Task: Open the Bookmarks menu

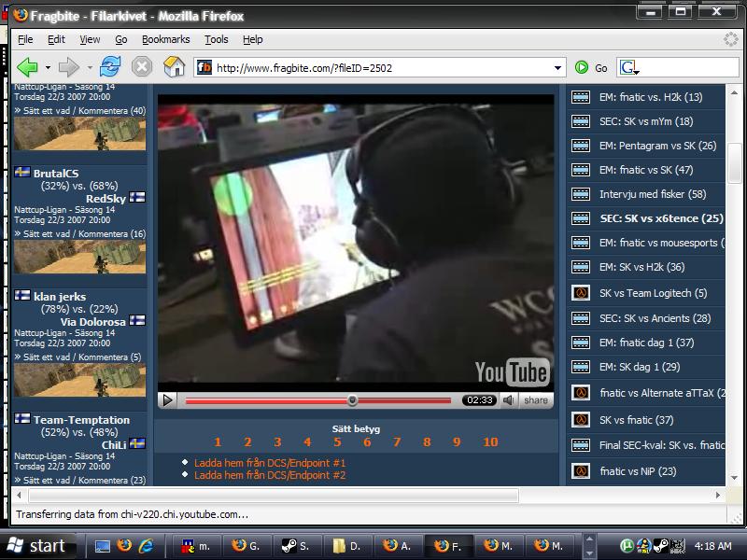Action: (x=165, y=39)
